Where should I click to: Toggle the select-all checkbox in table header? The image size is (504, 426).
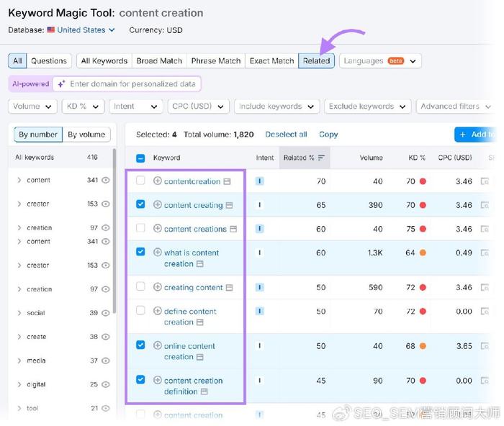click(x=140, y=158)
